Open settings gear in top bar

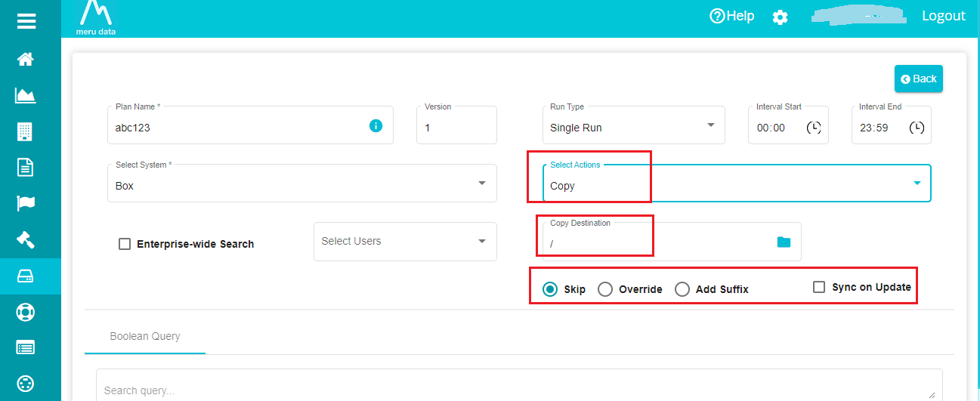point(781,17)
